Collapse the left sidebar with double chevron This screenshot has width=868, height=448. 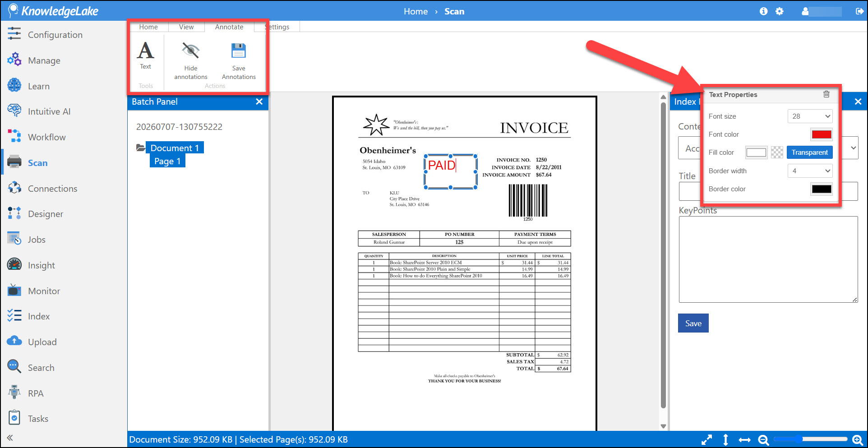pos(10,438)
